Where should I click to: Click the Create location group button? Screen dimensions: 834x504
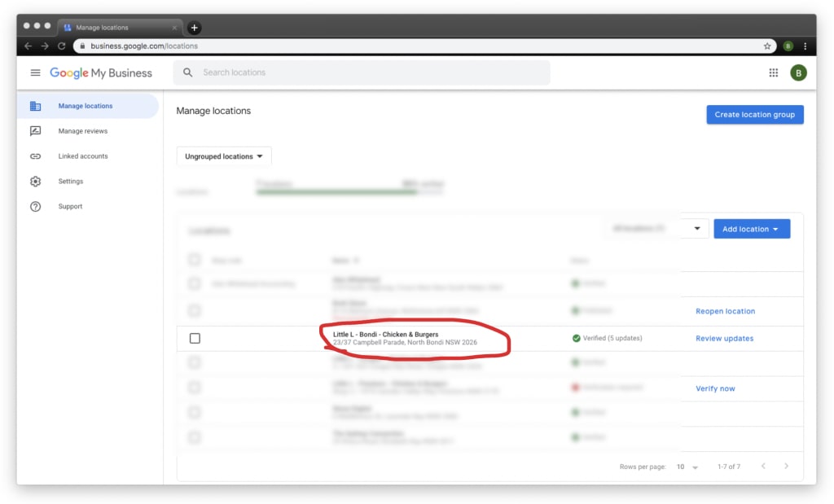tap(755, 115)
